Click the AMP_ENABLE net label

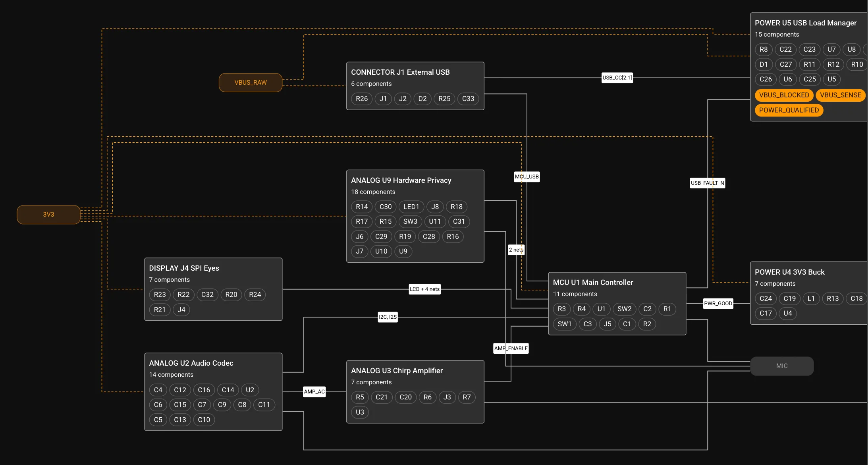click(x=511, y=349)
